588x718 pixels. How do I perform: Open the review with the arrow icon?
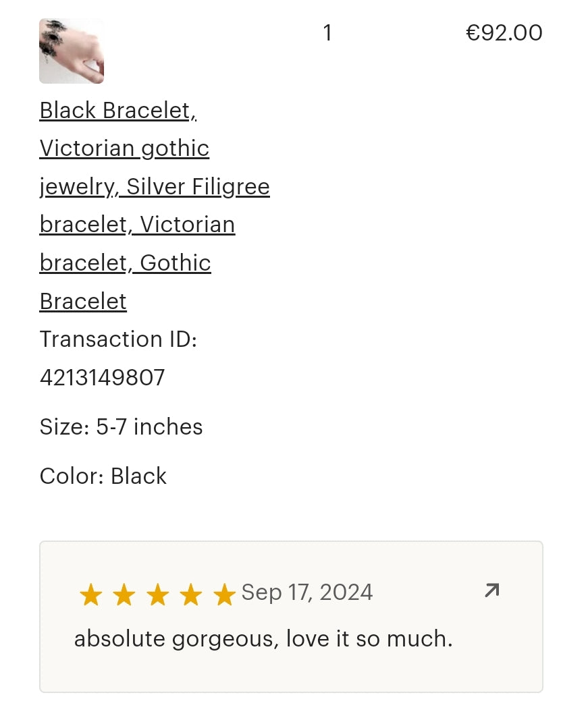click(x=491, y=591)
